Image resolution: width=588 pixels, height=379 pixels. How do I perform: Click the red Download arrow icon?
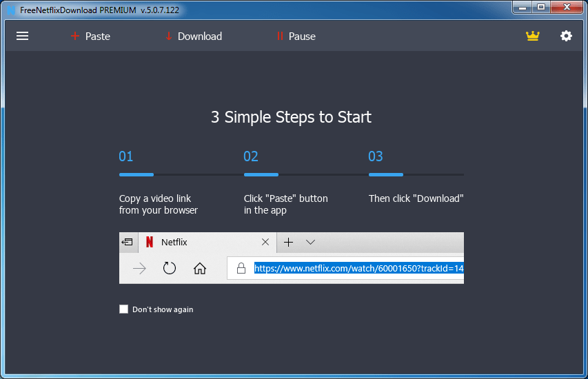[169, 36]
